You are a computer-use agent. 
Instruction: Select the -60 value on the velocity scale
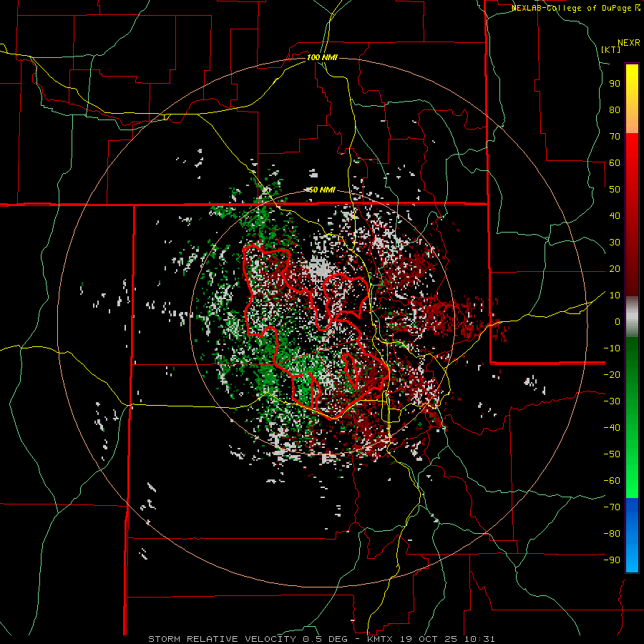(612, 481)
